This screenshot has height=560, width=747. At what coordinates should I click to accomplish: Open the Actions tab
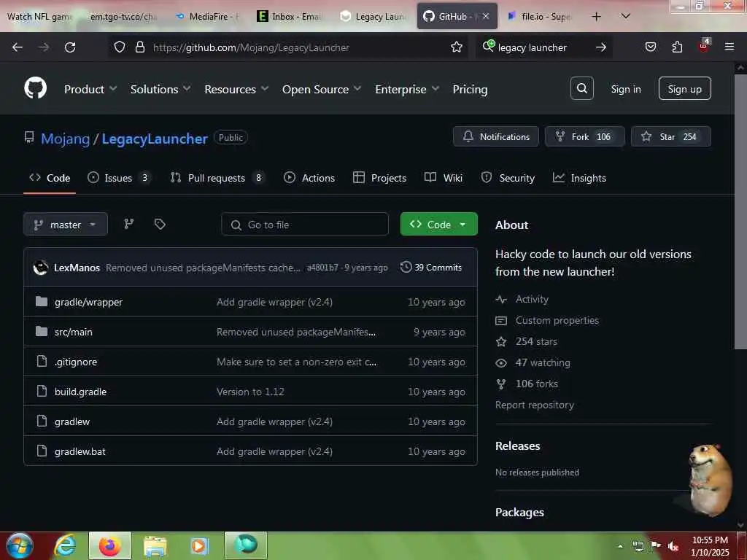point(309,178)
